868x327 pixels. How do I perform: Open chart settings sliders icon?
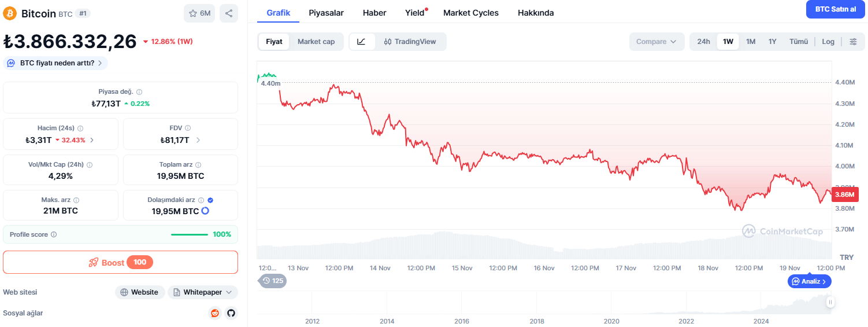pos(853,42)
